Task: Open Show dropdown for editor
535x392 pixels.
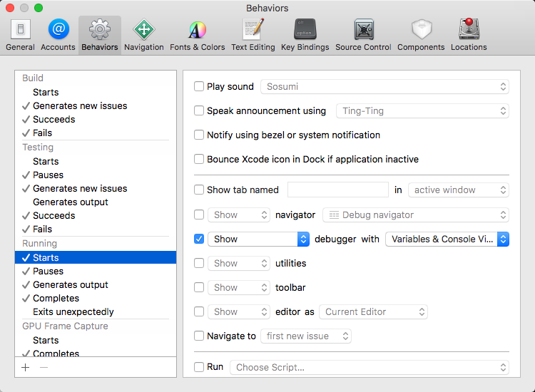Action: click(x=239, y=311)
